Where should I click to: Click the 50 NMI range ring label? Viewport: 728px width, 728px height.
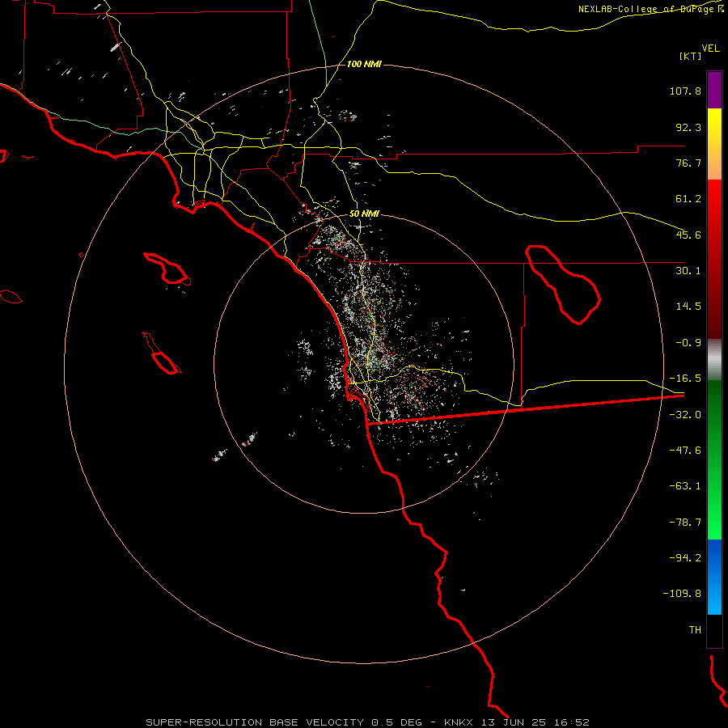(364, 214)
